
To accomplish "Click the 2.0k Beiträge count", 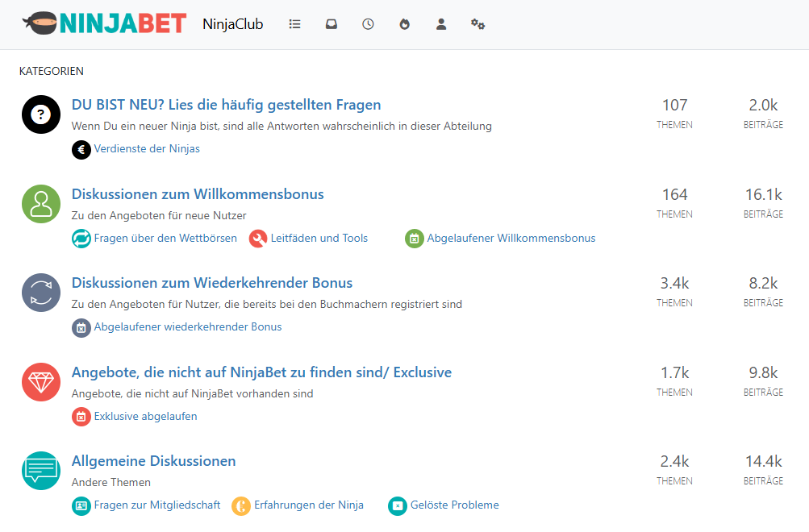I will [x=763, y=105].
